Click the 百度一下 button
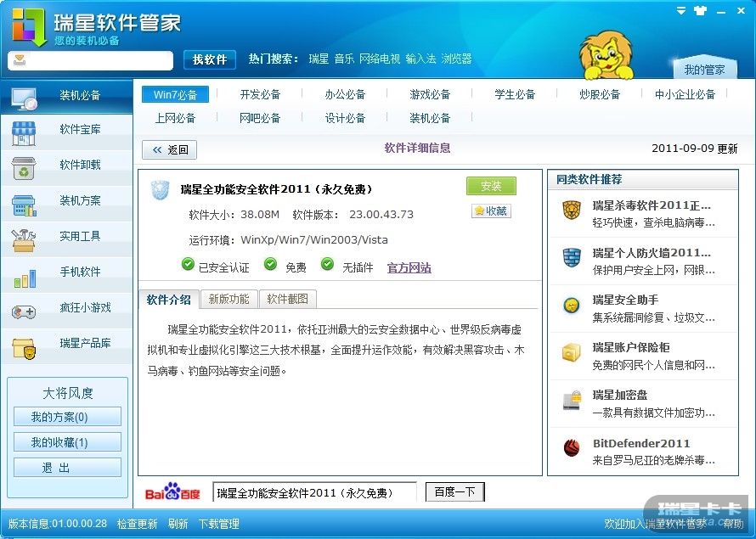This screenshot has width=756, height=539. click(x=454, y=491)
